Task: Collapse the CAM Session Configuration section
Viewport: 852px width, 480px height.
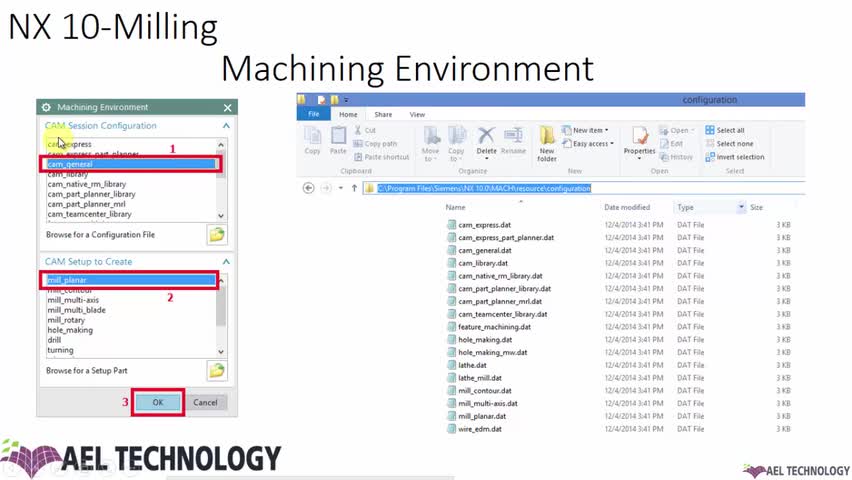Action: click(226, 126)
